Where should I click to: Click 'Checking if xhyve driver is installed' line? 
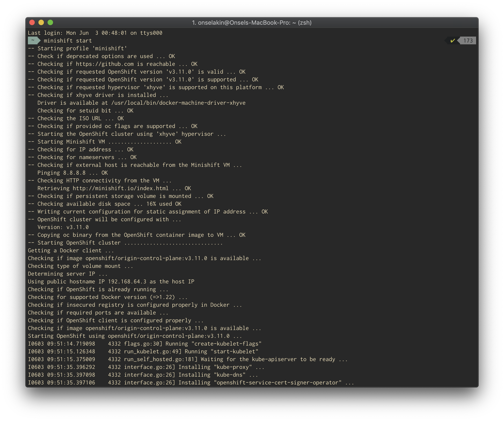pos(98,95)
